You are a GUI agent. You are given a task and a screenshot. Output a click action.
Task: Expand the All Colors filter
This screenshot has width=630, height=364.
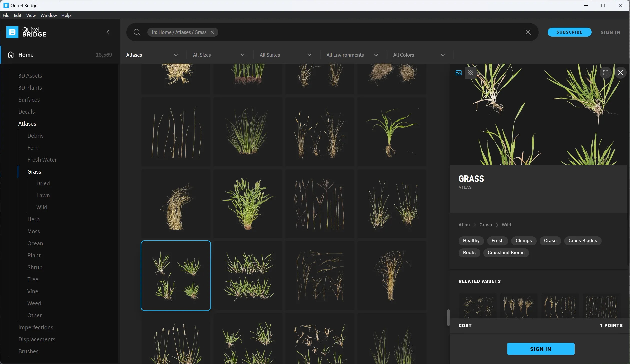(419, 55)
